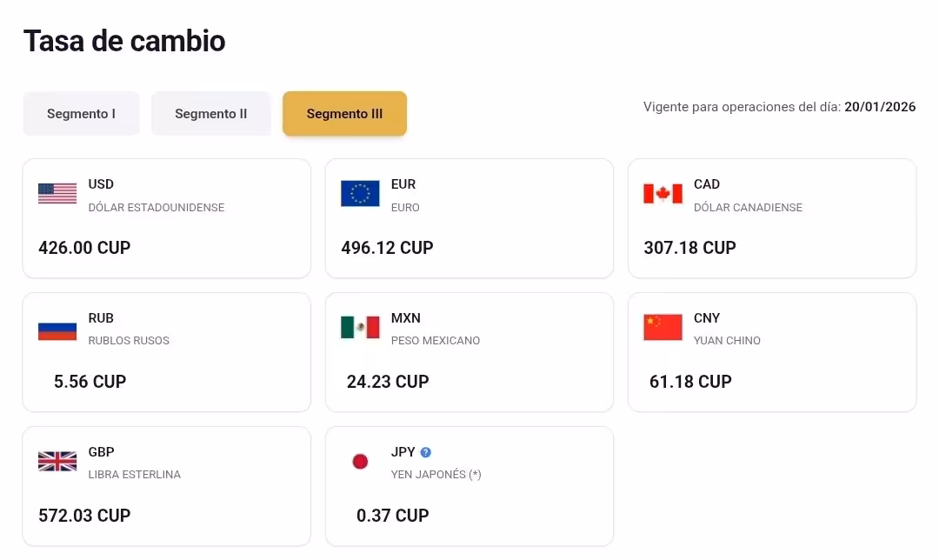939x560 pixels.
Task: Click the Chinese flag icon
Action: 663,327
